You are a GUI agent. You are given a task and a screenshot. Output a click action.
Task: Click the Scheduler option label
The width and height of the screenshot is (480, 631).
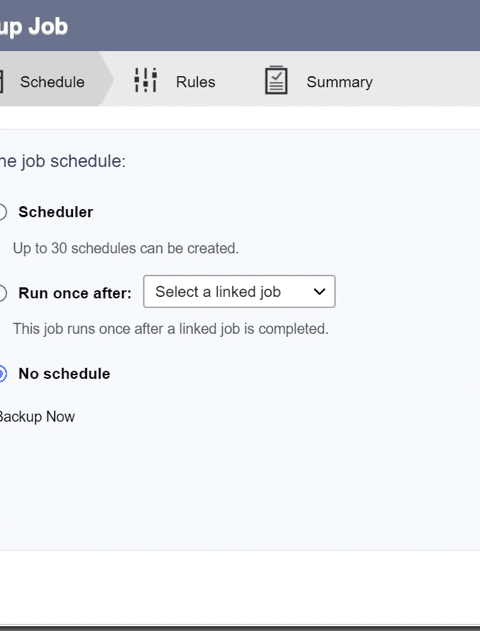[x=56, y=212]
